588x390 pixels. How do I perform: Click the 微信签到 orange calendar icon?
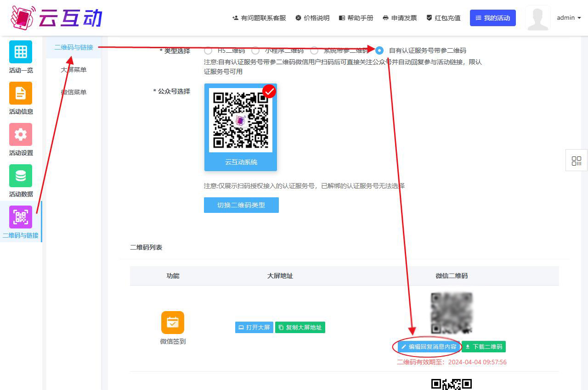[x=173, y=323]
